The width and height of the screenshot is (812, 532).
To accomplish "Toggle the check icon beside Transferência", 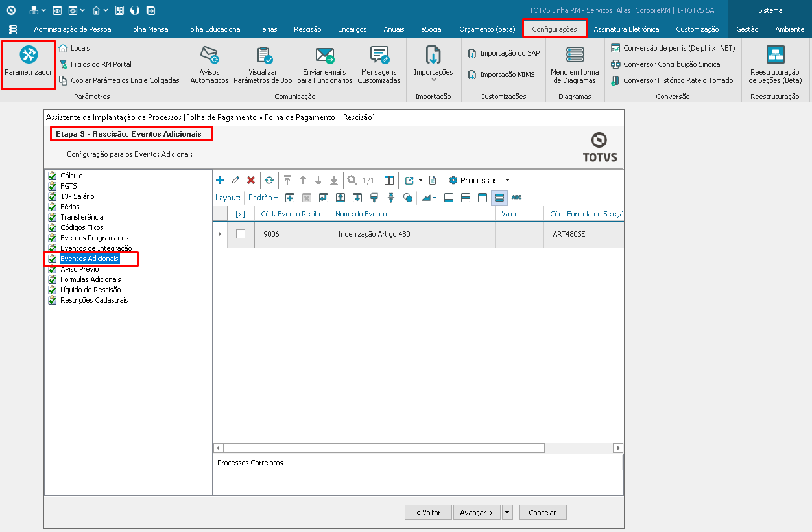I will click(53, 217).
